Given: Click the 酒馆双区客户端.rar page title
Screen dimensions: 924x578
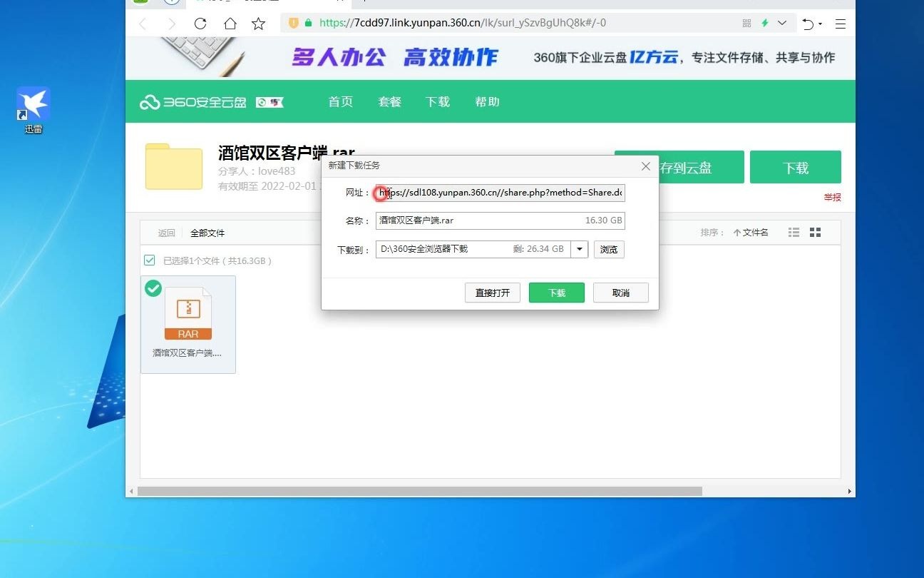Looking at the screenshot, I should coord(286,152).
